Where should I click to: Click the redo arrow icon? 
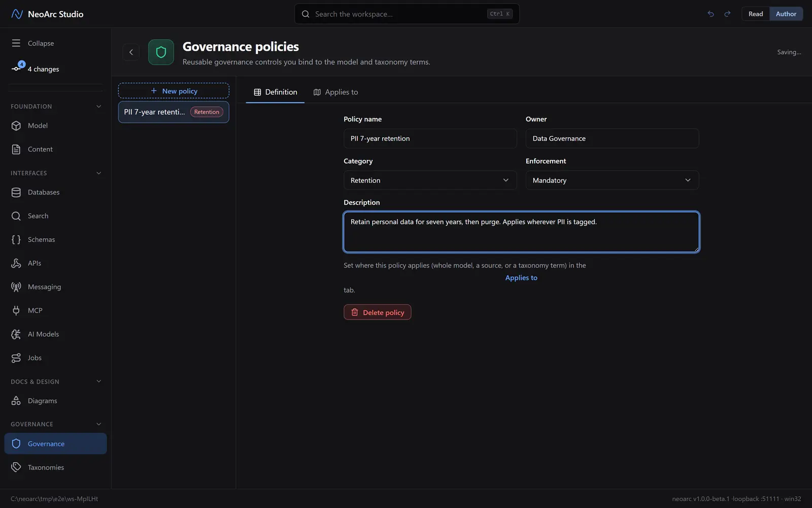click(x=727, y=14)
